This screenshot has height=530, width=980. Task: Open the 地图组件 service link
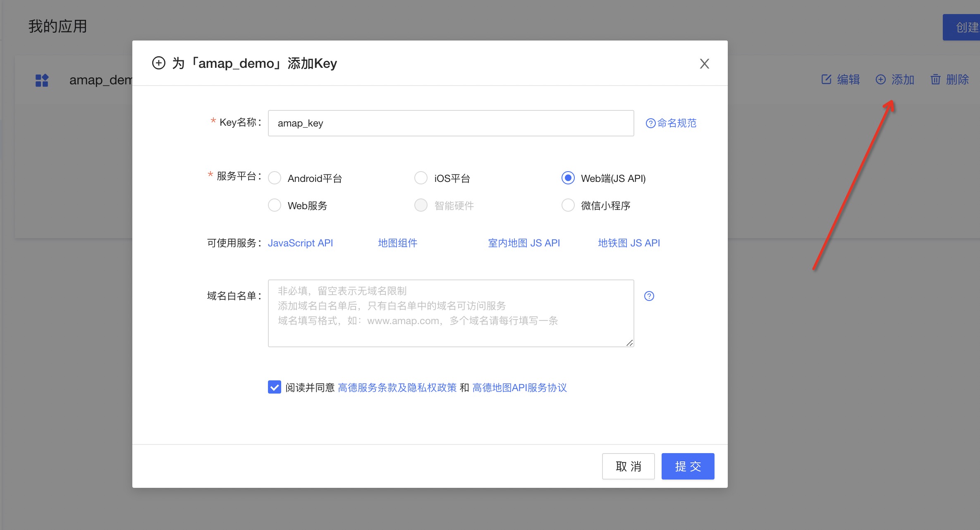click(397, 243)
